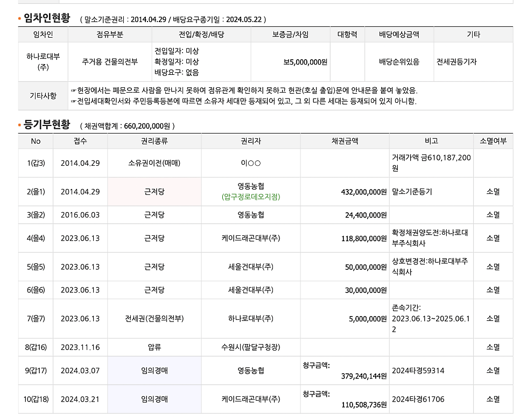Click the 24,400,000원 amount
Viewport: 520px width, 420px height.
pos(366,215)
